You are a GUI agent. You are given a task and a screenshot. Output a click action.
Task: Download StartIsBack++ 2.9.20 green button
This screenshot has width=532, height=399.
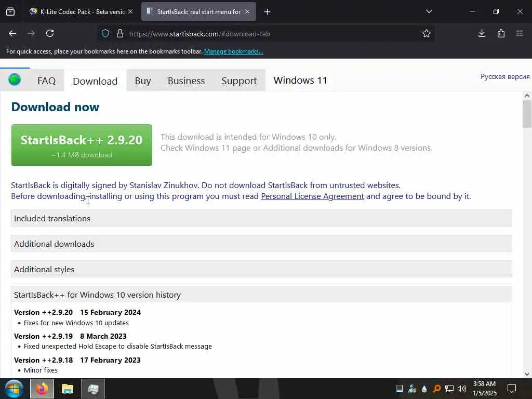82,145
